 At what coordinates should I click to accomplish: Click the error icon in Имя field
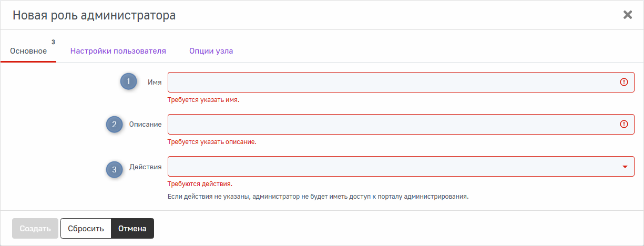pyautogui.click(x=624, y=82)
